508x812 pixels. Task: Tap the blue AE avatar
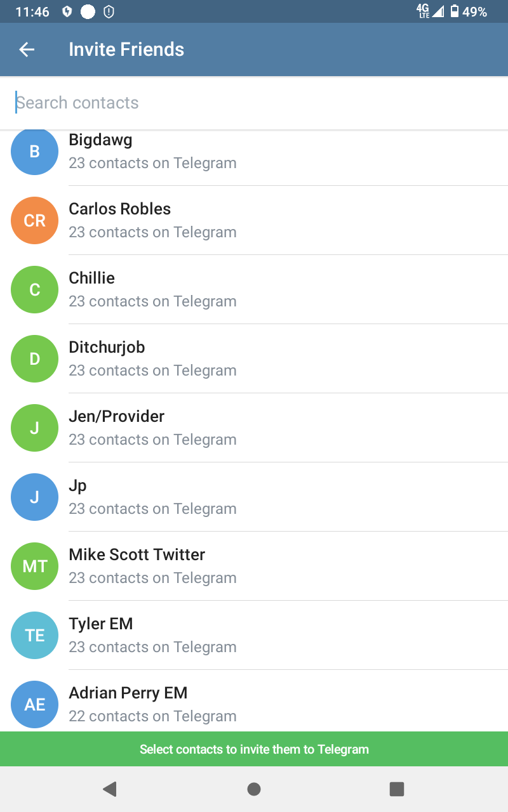[x=35, y=704]
